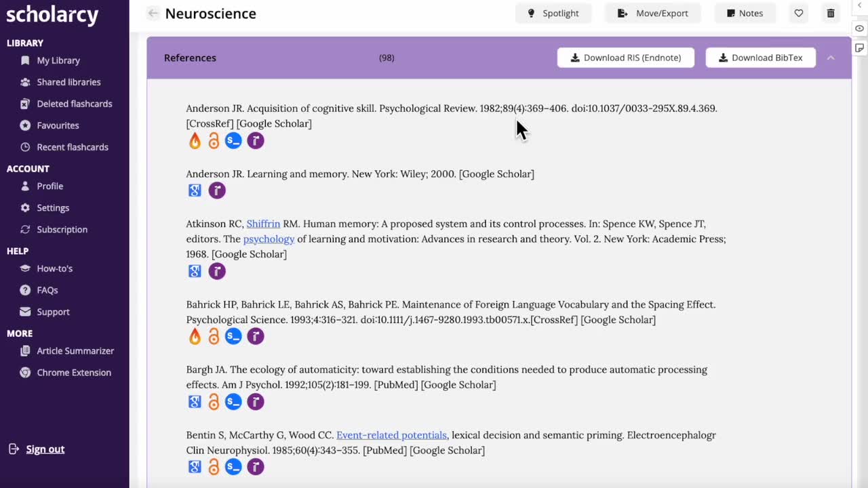Open Move/Export for this document
This screenshot has width=868, height=488.
[x=652, y=13]
